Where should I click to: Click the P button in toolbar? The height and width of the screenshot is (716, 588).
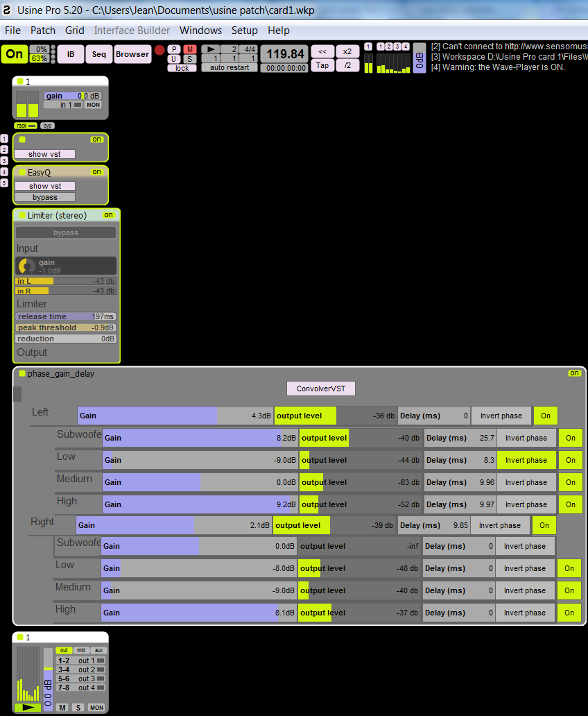pyautogui.click(x=174, y=49)
